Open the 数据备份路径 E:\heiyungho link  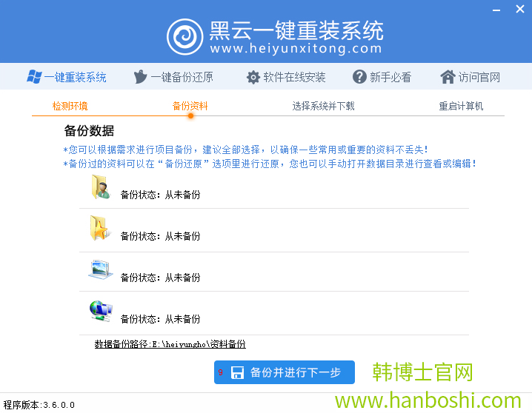pos(170,344)
